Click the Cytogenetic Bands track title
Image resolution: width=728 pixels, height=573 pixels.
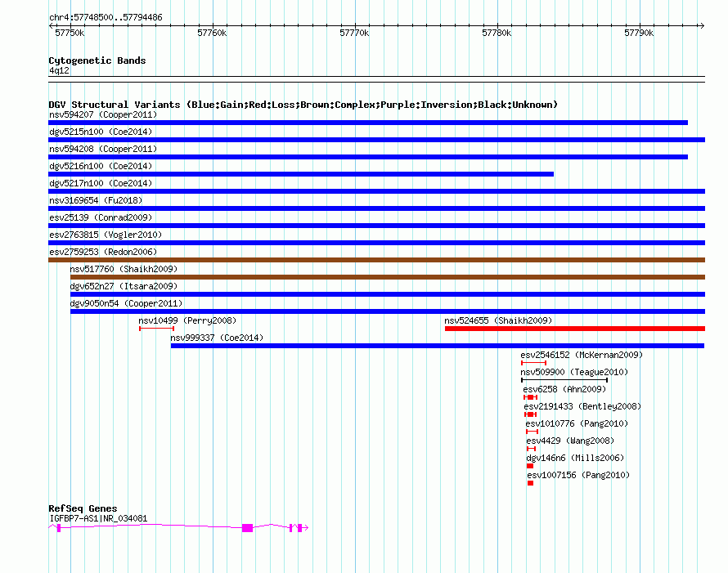pyautogui.click(x=97, y=60)
